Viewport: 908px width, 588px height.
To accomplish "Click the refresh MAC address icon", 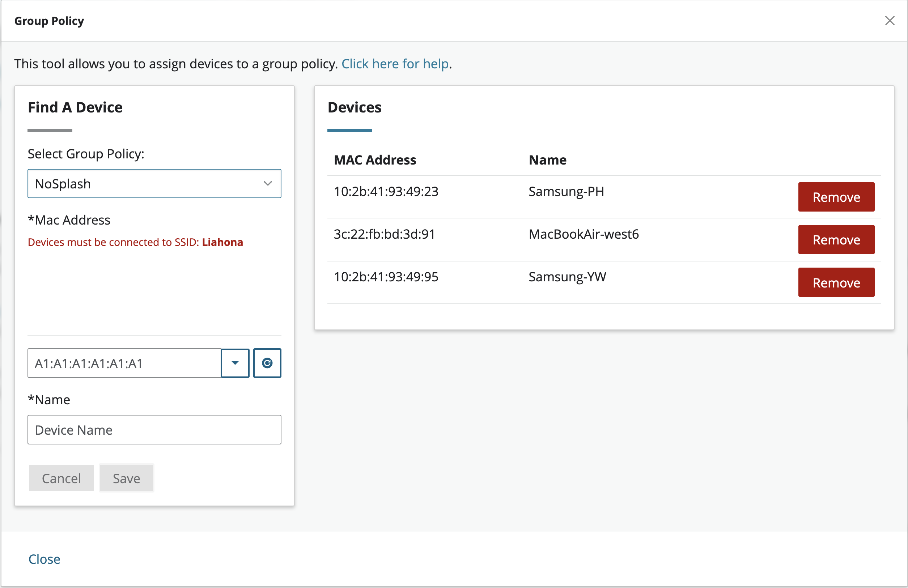I will [267, 363].
